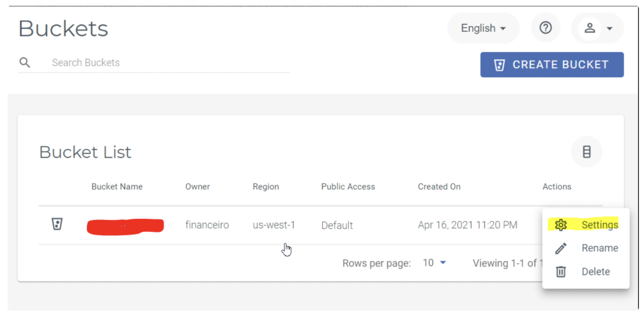Click the search magnifier icon
Image resolution: width=644 pixels, height=317 pixels.
25,63
